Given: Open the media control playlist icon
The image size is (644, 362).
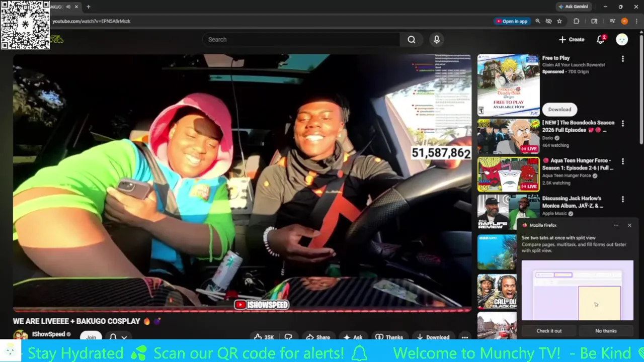Looking at the screenshot, I should 612,21.
